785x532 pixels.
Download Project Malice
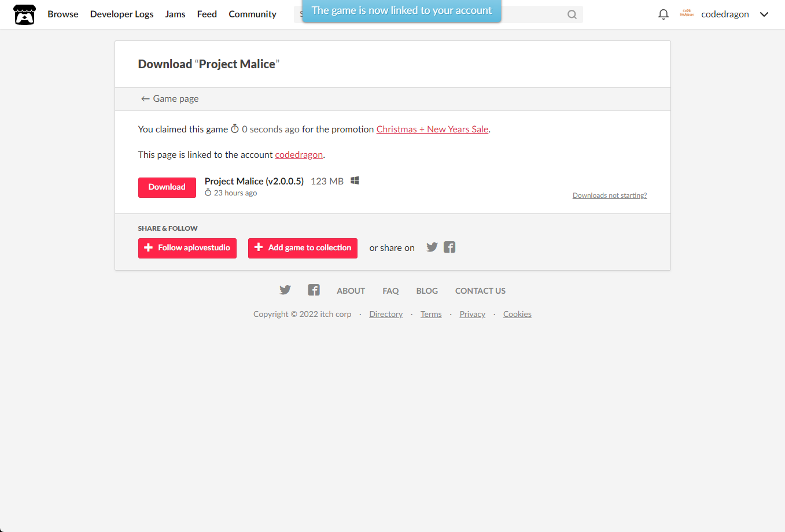click(x=167, y=187)
